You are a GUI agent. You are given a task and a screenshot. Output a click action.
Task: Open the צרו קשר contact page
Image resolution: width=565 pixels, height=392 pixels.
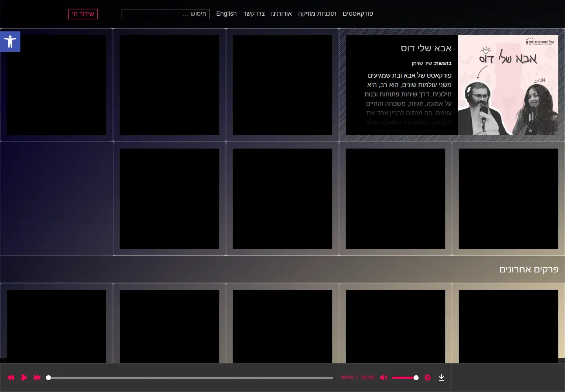click(254, 14)
